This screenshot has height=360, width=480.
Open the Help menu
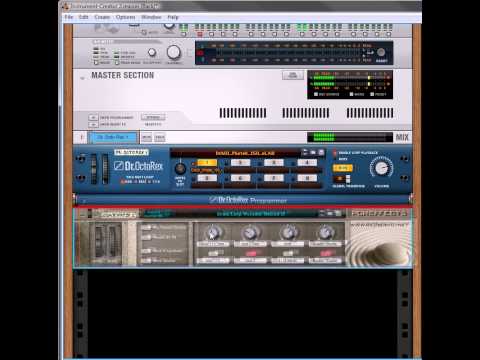pyautogui.click(x=173, y=17)
